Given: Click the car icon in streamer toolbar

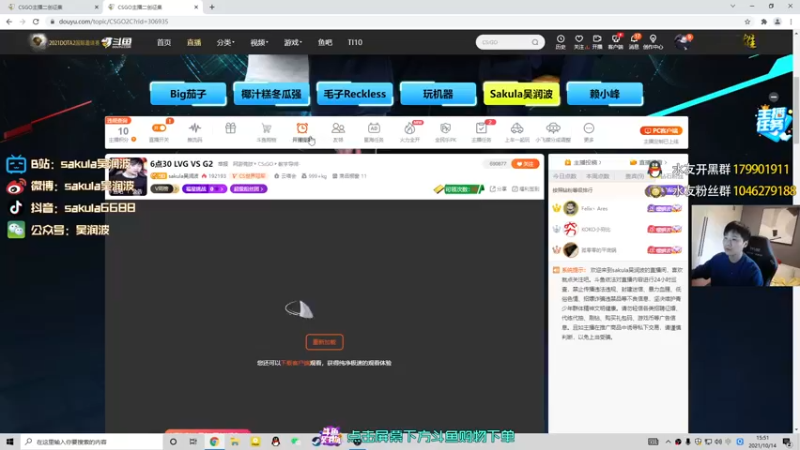Looking at the screenshot, I should [517, 128].
